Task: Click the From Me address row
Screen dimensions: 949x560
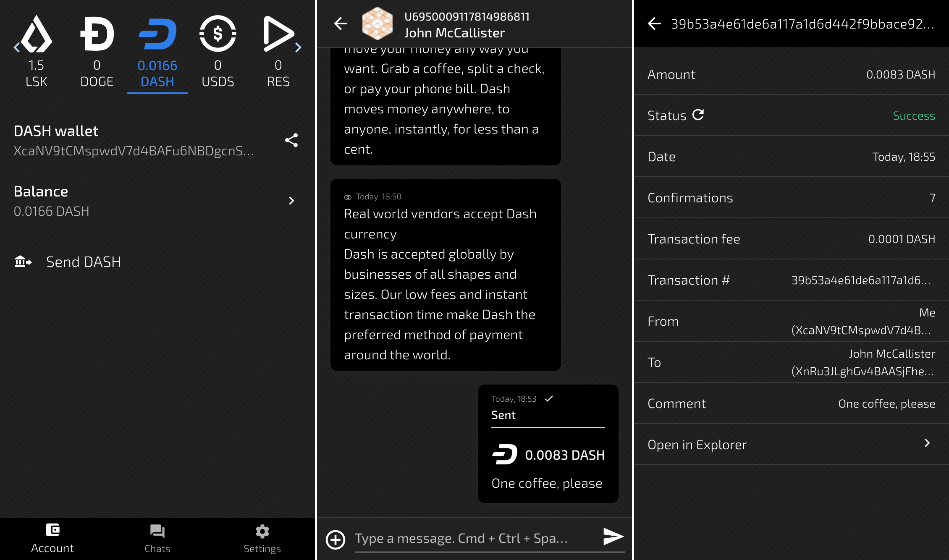Action: [792, 321]
